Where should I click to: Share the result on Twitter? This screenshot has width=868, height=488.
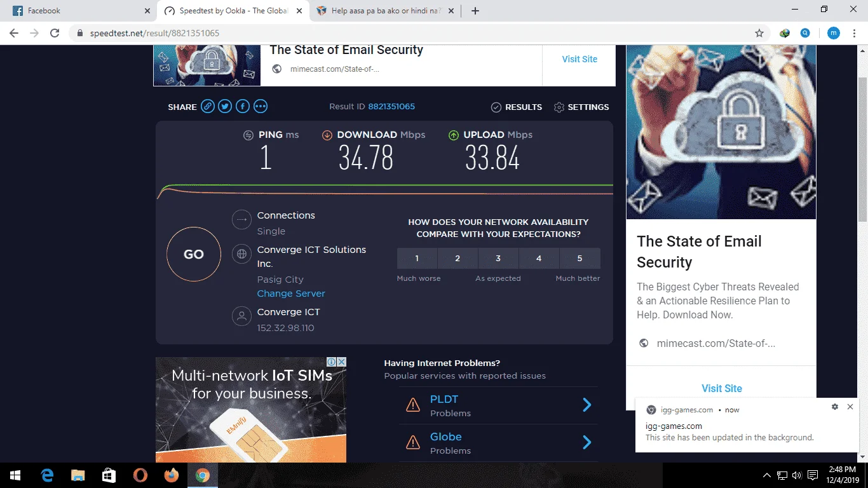pyautogui.click(x=225, y=107)
